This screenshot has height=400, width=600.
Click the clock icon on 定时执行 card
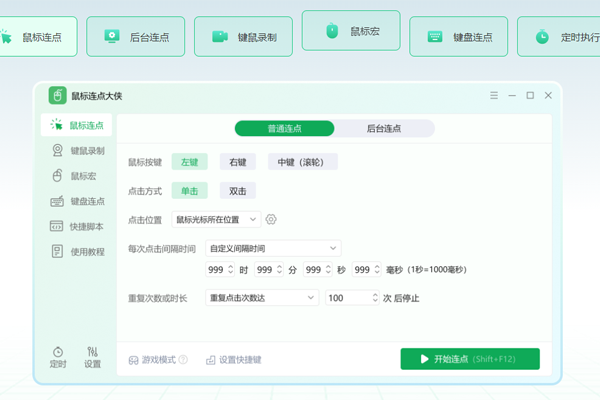tap(542, 37)
